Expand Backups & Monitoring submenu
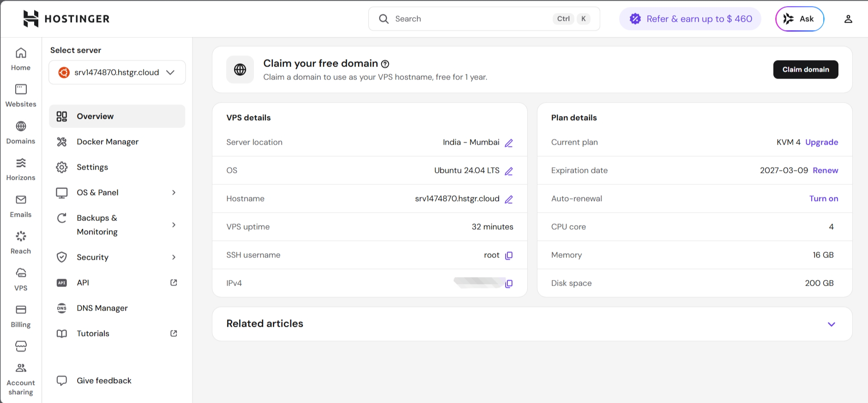 coord(174,225)
